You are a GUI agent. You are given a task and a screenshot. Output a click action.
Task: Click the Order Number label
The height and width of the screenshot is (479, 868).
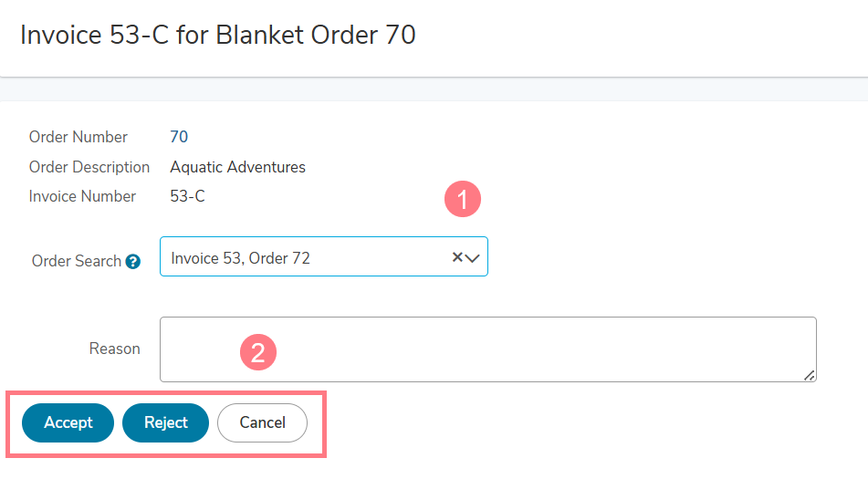point(78,137)
